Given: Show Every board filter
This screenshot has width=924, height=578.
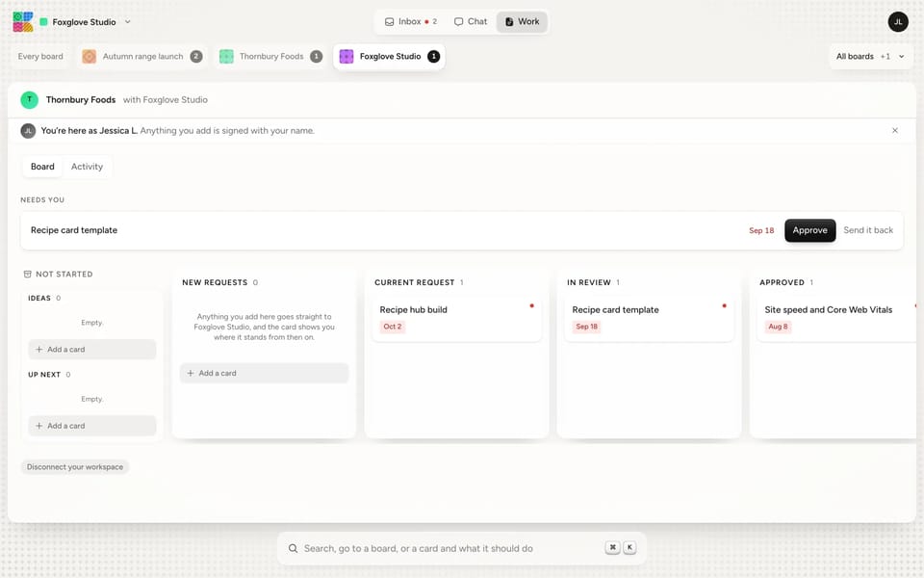Looking at the screenshot, I should (x=40, y=57).
